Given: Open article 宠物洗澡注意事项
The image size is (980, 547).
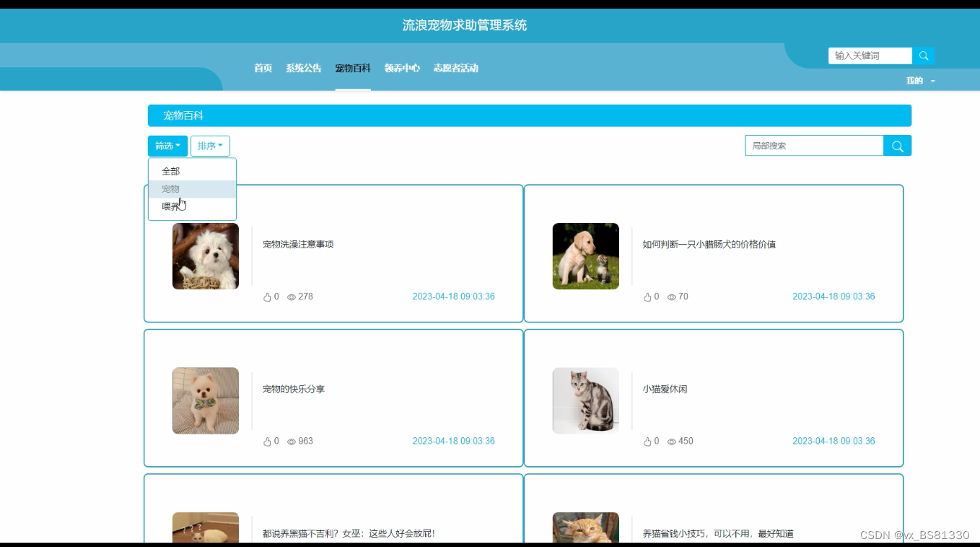Looking at the screenshot, I should click(298, 245).
